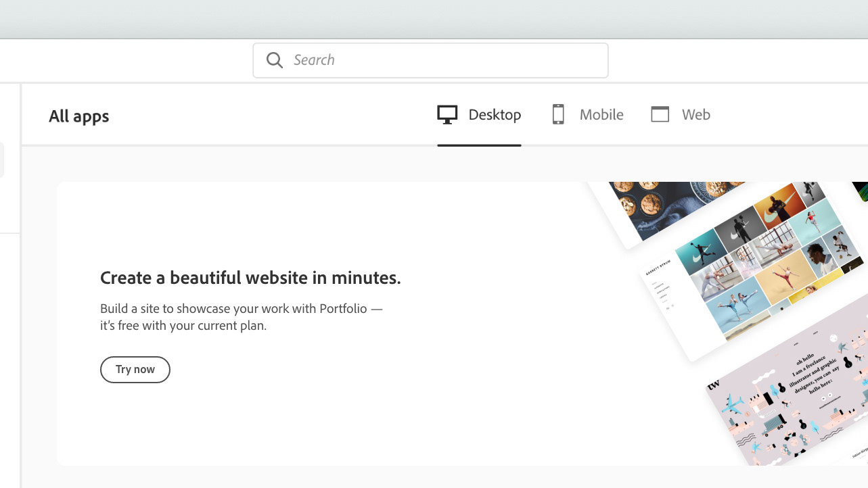Click the Try now button
This screenshot has height=488, width=868.
(x=135, y=370)
